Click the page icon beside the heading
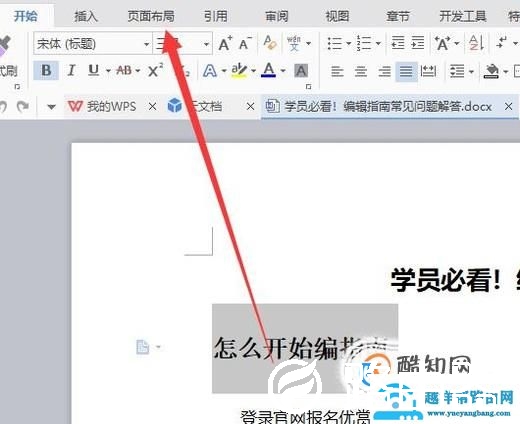This screenshot has height=424, width=520. coord(143,347)
